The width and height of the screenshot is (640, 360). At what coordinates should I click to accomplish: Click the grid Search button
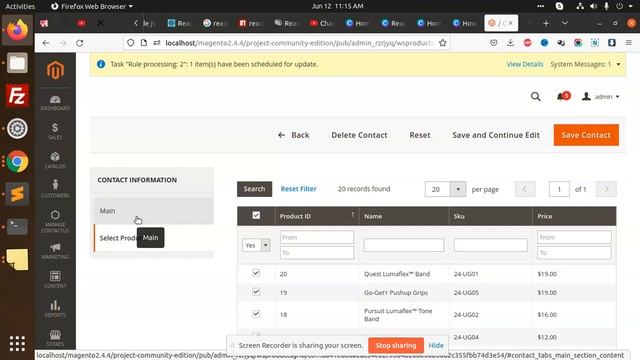click(x=254, y=189)
